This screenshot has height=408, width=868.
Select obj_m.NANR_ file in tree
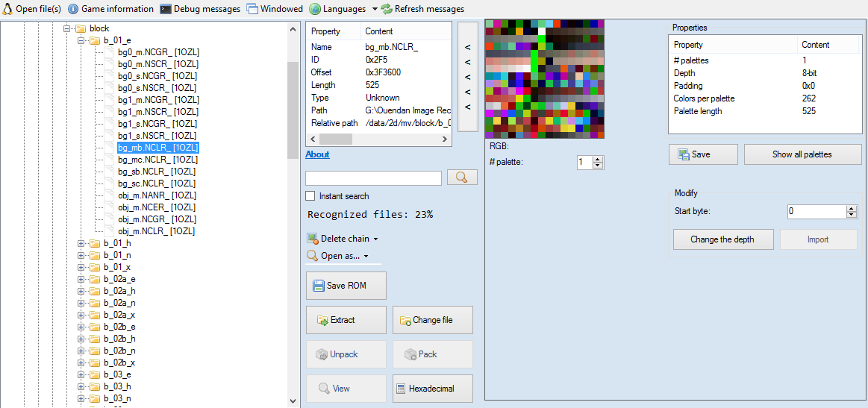[x=157, y=195]
